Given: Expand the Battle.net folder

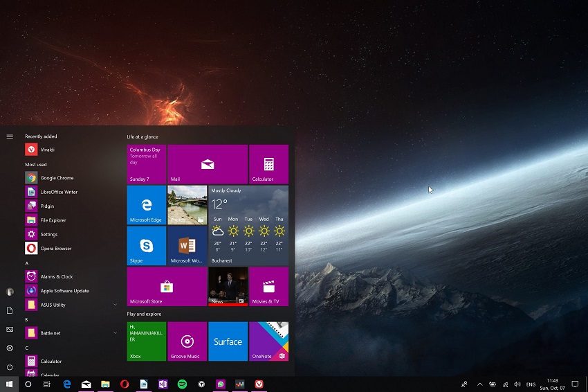Looking at the screenshot, I should tap(115, 333).
